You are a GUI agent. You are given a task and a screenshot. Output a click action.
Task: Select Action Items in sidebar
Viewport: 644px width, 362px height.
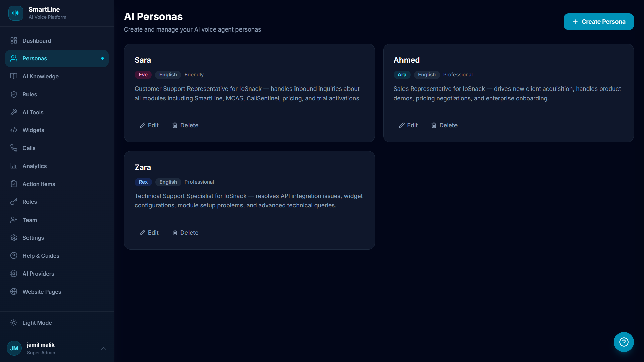click(39, 184)
